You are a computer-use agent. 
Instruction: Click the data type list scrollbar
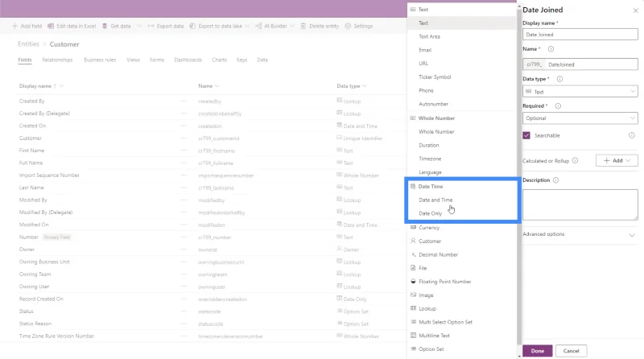[519, 176]
